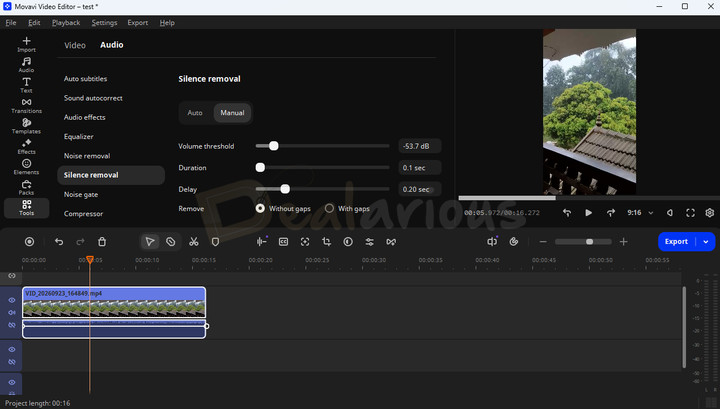Open the crop and rotate tool

326,241
